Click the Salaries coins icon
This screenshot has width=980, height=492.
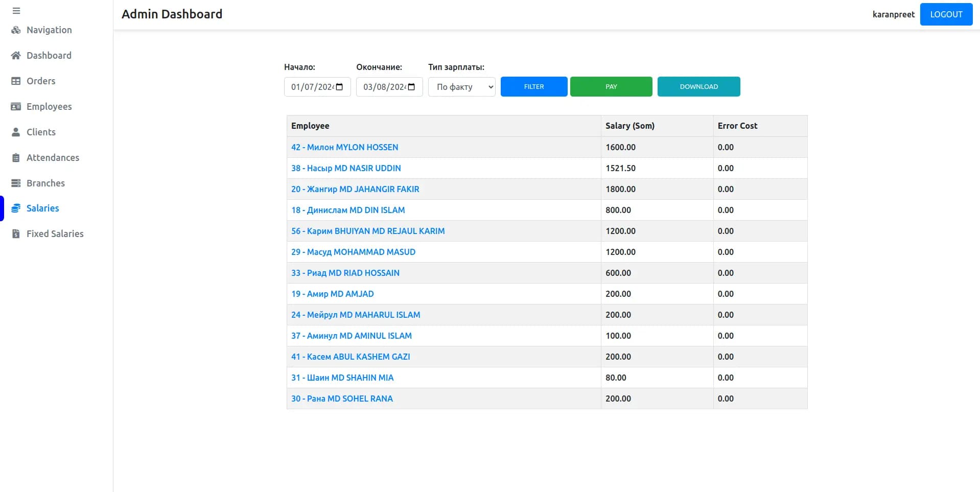tap(16, 208)
